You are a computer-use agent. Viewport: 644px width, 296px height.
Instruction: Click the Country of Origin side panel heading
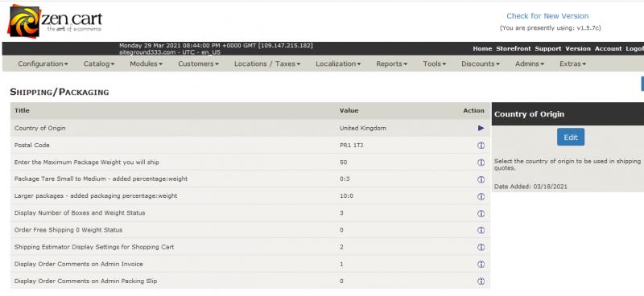pyautogui.click(x=529, y=114)
